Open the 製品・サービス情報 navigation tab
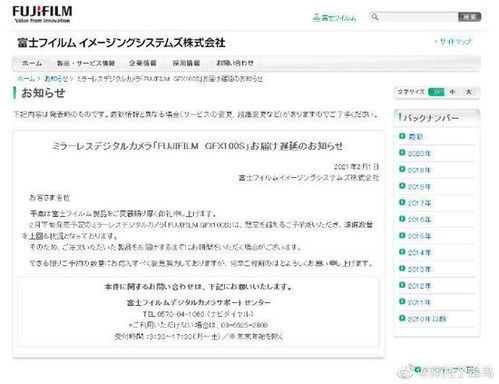The height and width of the screenshot is (384, 499). pyautogui.click(x=86, y=63)
